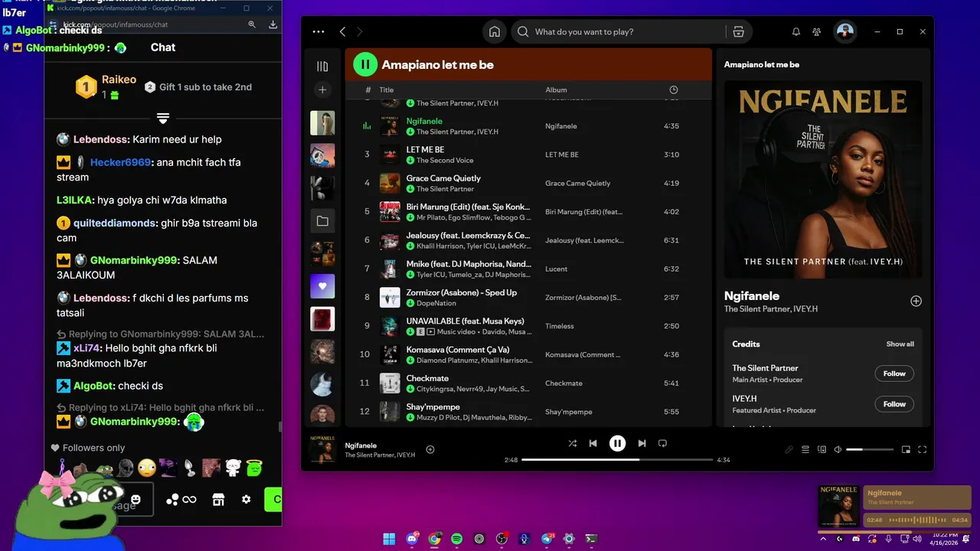
Task: Open Windows Start menu
Action: [x=390, y=539]
